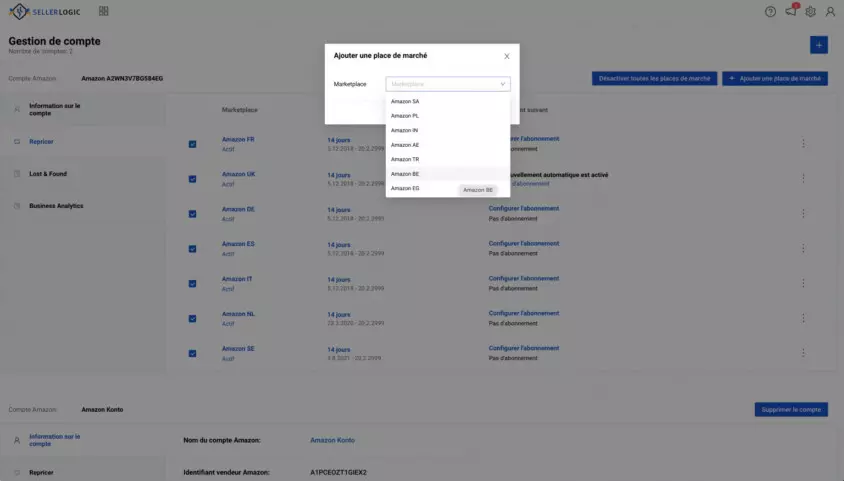Uncheck the Amazon FR marketplace checkbox
The height and width of the screenshot is (481, 844).
pyautogui.click(x=192, y=144)
